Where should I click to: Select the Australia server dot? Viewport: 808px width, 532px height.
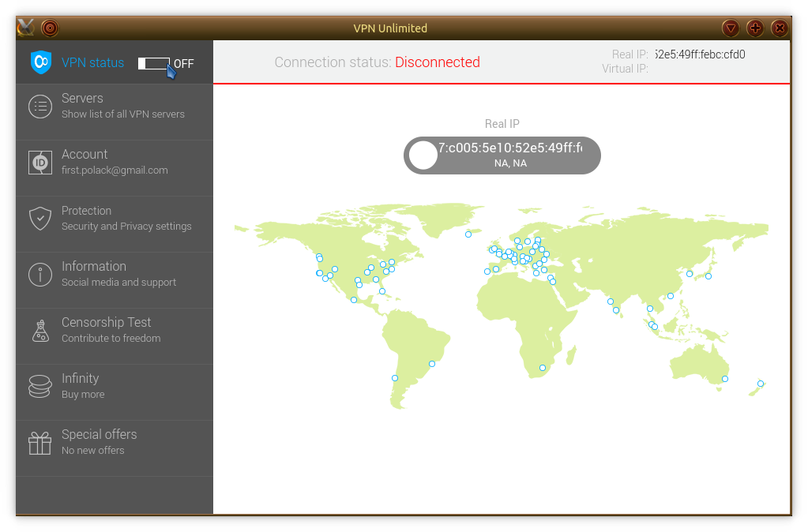click(725, 379)
